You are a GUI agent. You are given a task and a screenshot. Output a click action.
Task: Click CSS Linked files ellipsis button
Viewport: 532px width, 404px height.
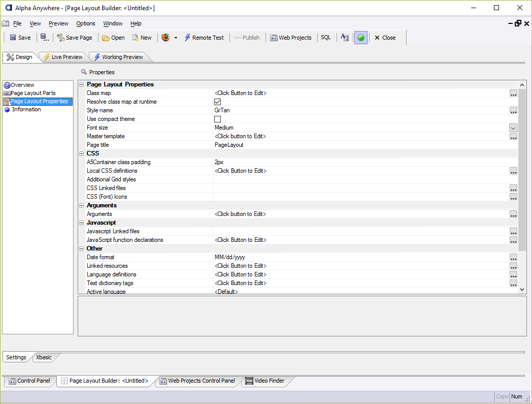coord(513,189)
